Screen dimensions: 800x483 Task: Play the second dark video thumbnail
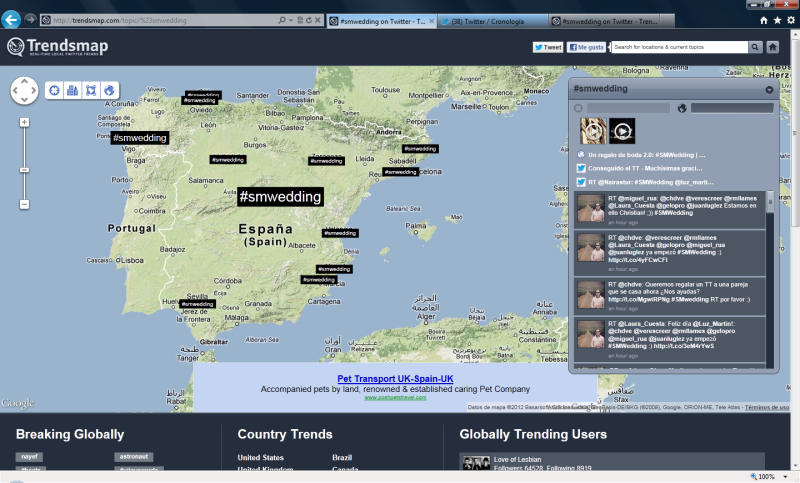[622, 131]
